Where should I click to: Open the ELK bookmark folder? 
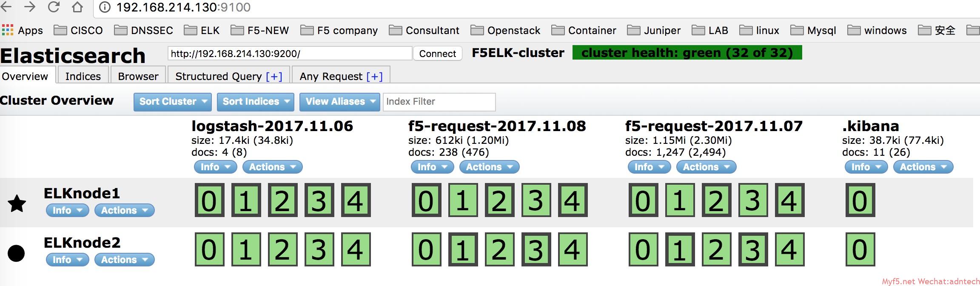pyautogui.click(x=202, y=30)
